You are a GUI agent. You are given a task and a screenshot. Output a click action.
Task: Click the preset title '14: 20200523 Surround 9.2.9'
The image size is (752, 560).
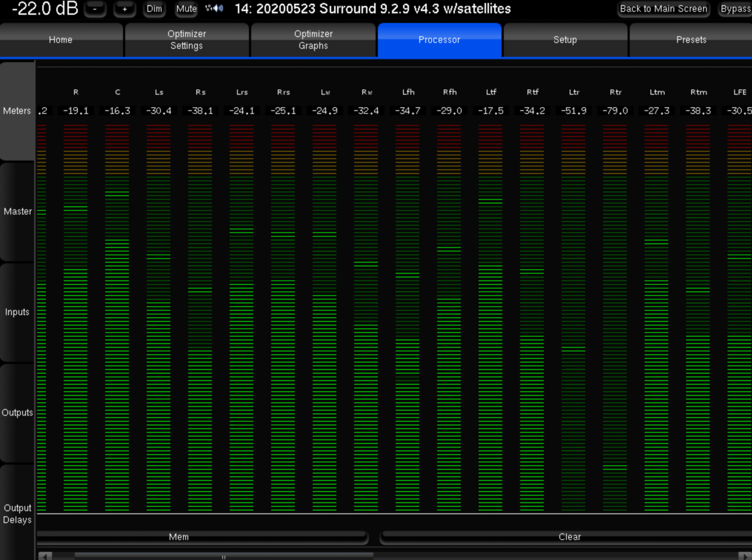(373, 9)
